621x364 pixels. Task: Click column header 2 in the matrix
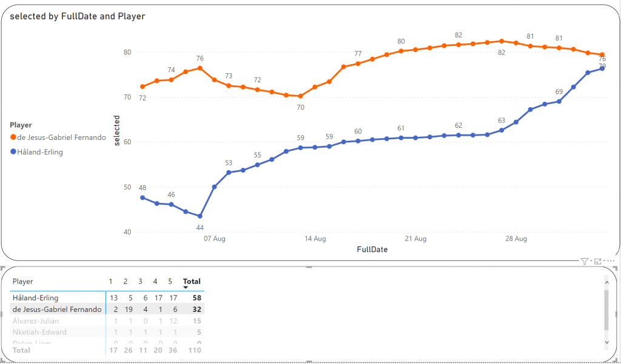[126, 281]
